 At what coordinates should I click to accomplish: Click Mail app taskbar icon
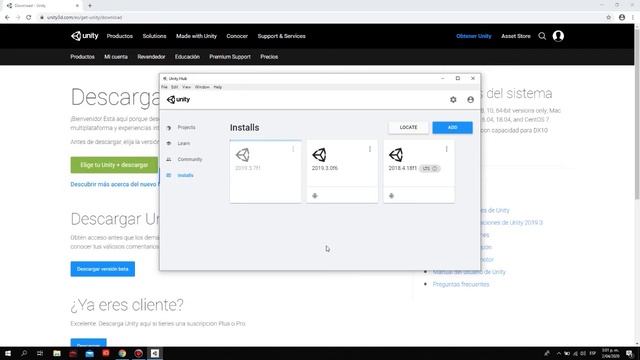click(x=89, y=353)
